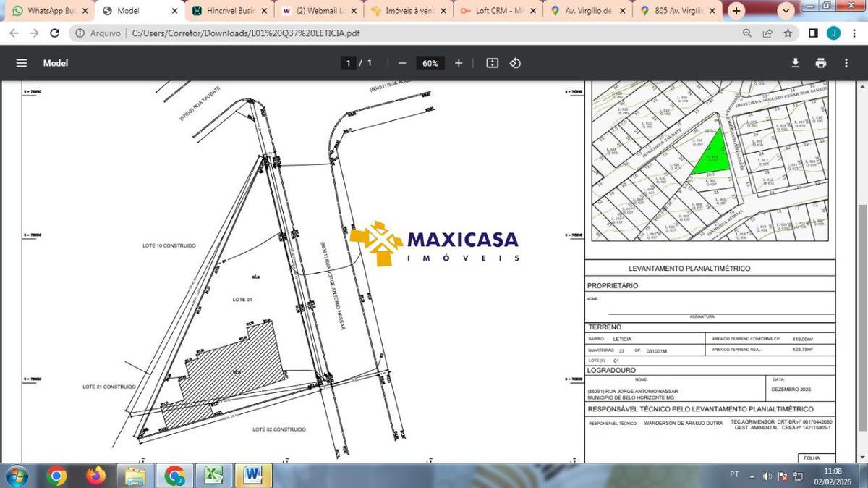
Task: Zoom out with the minus button
Action: tap(402, 63)
